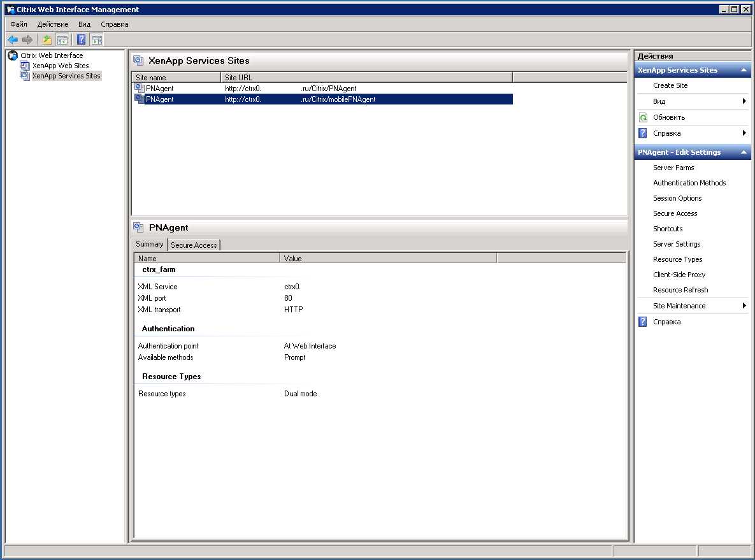The height and width of the screenshot is (560, 755).
Task: Click the icon of the mobilePNAgent site row
Action: [x=140, y=99]
